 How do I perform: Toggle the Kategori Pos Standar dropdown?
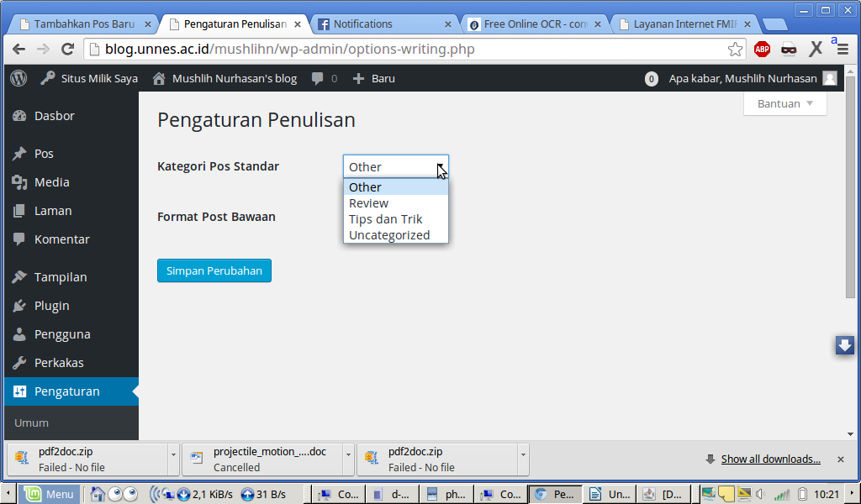(x=396, y=166)
